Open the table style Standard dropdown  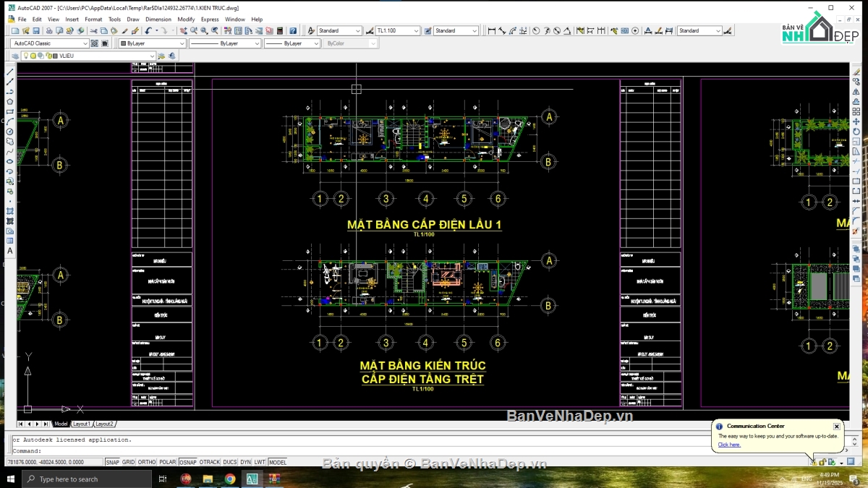pos(456,30)
